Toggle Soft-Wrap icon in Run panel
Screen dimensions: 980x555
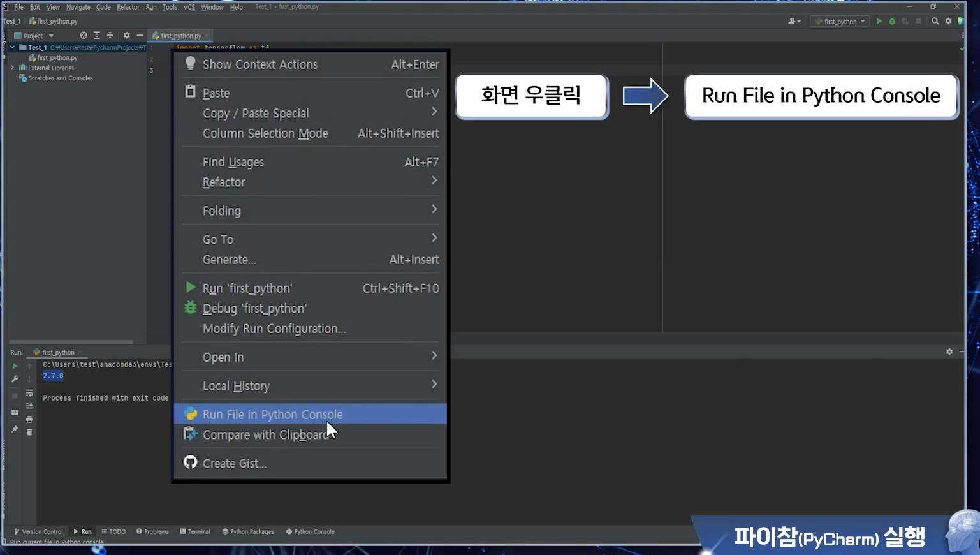pyautogui.click(x=29, y=393)
